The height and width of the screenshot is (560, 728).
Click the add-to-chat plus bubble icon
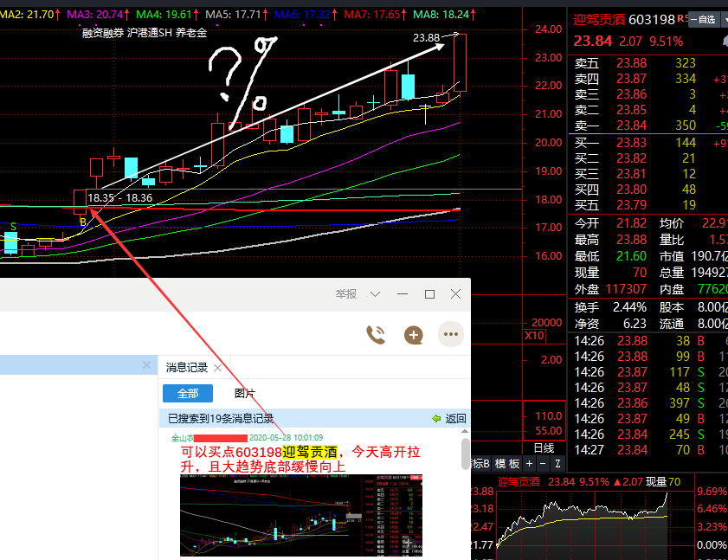[x=413, y=335]
